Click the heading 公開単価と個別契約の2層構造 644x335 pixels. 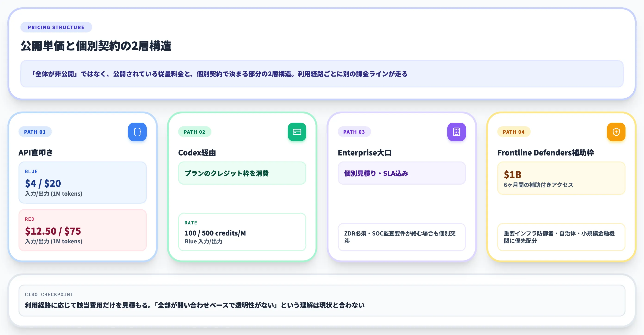[x=96, y=46]
